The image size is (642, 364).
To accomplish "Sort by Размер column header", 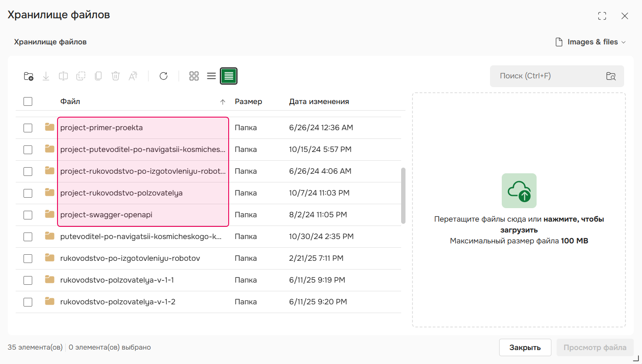I will pos(248,102).
